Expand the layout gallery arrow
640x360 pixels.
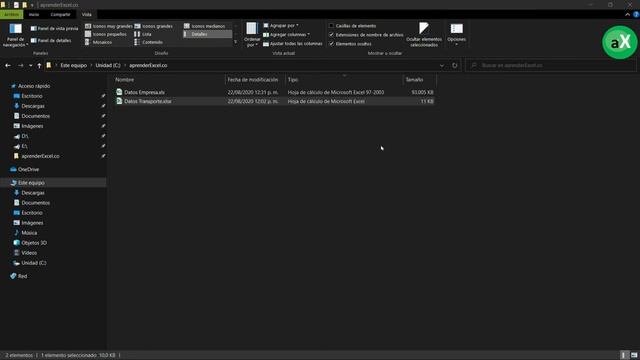[236, 42]
